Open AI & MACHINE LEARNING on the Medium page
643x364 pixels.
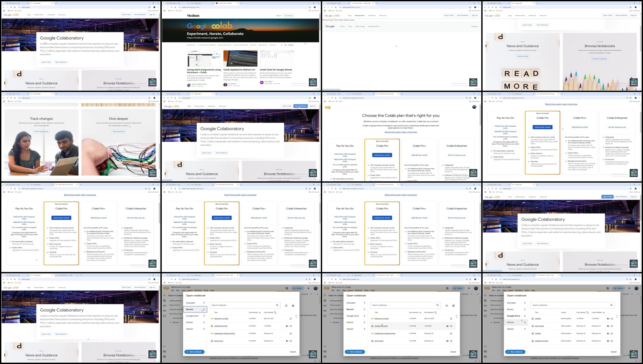coord(207,45)
